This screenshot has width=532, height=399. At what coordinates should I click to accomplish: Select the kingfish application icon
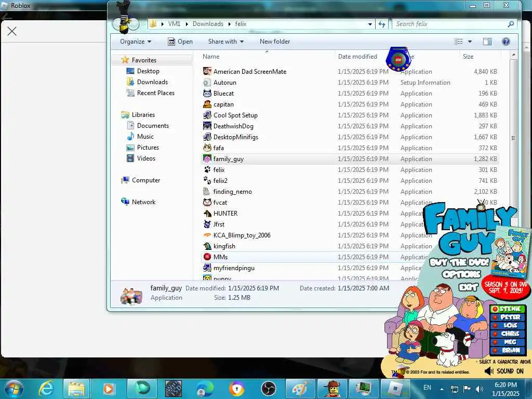point(207,246)
